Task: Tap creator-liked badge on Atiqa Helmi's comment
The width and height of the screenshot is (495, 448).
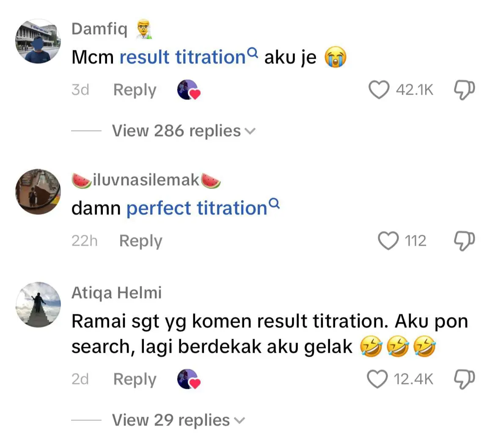Action: pyautogui.click(x=188, y=379)
